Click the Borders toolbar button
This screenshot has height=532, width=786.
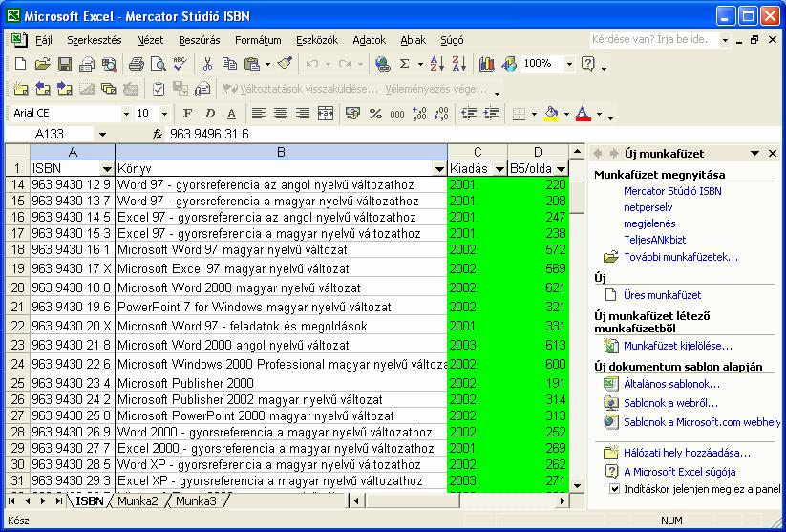(519, 114)
